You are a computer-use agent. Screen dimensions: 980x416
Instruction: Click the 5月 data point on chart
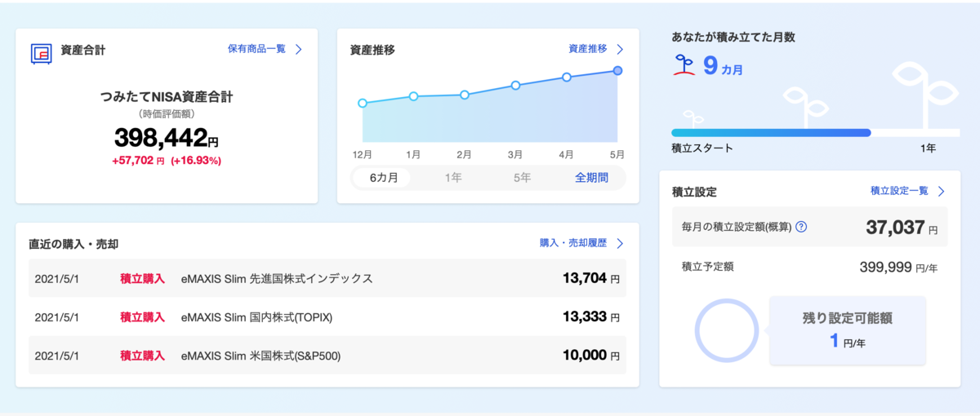point(617,71)
